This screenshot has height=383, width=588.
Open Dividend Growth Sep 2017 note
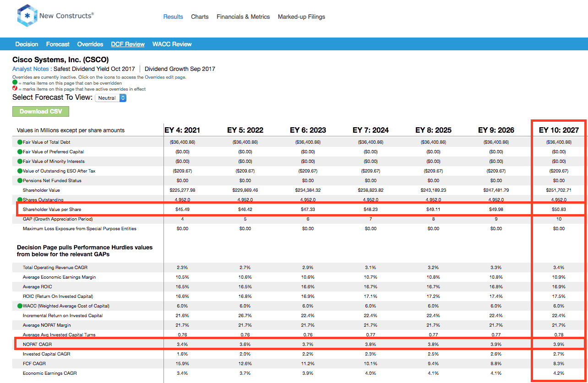[180, 69]
